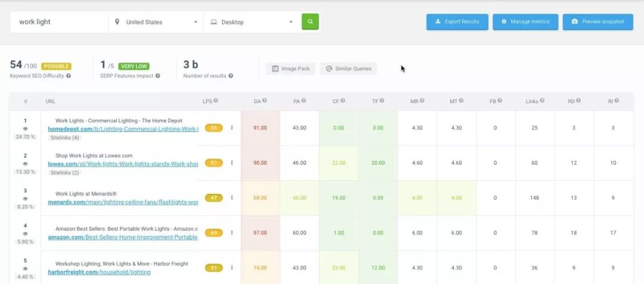This screenshot has height=284, width=644.
Task: Open help for SERP Features Impact
Action: pos(158,76)
